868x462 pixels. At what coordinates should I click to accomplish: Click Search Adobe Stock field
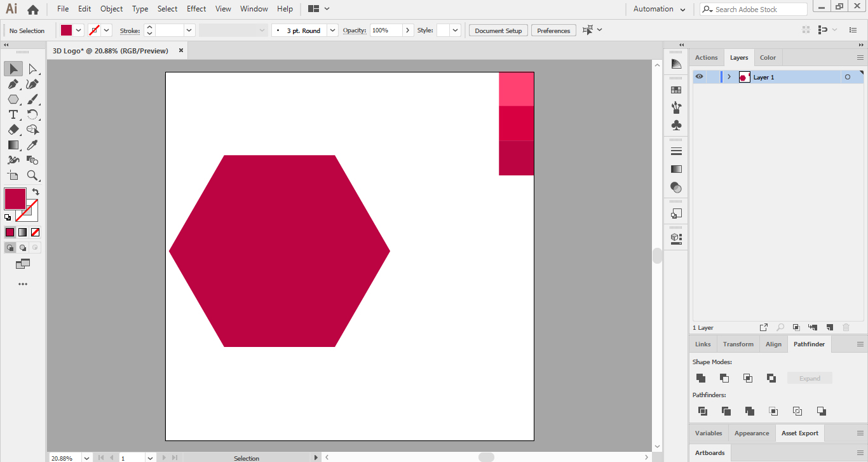tap(754, 9)
